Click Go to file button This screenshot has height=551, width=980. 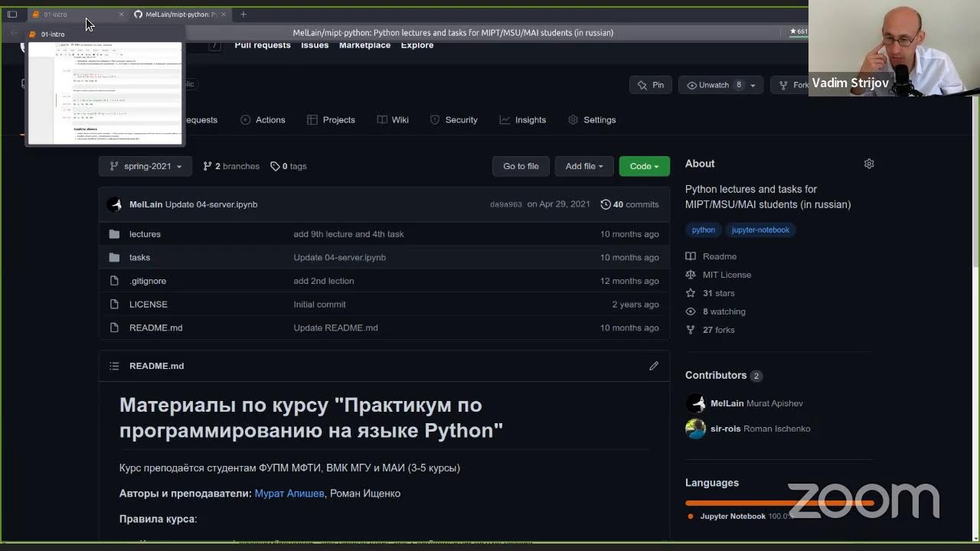pyautogui.click(x=521, y=166)
